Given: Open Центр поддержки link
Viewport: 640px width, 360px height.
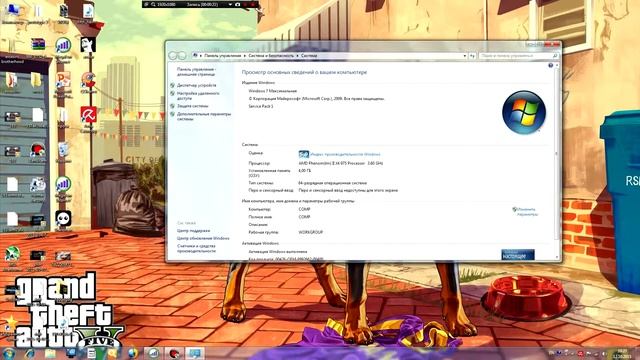Looking at the screenshot, I should pos(193,231).
